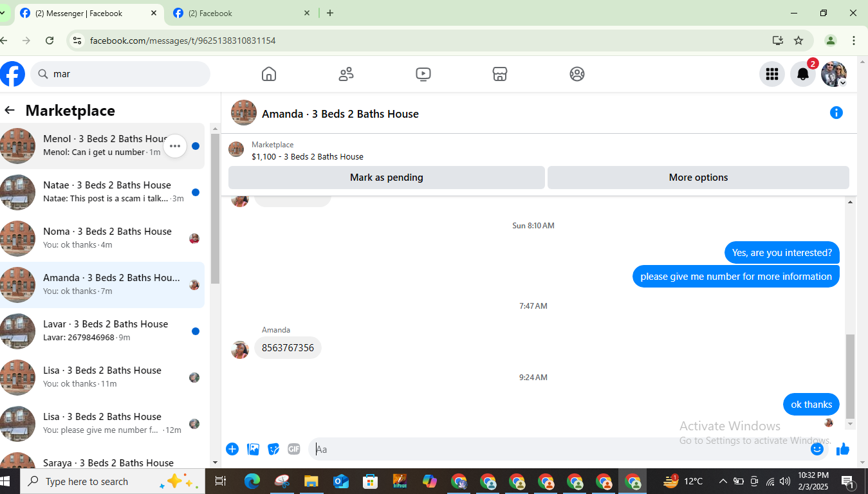Open the Facebook Home feed icon

(x=269, y=74)
